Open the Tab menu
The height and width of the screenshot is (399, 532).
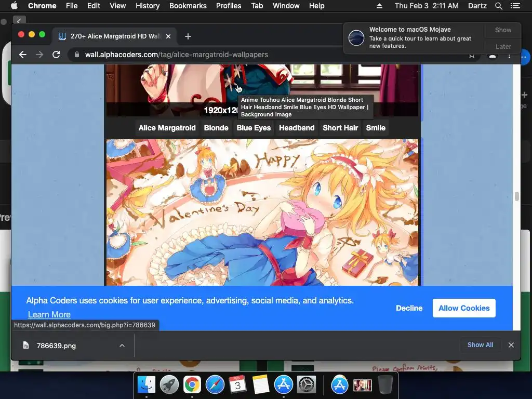[257, 6]
